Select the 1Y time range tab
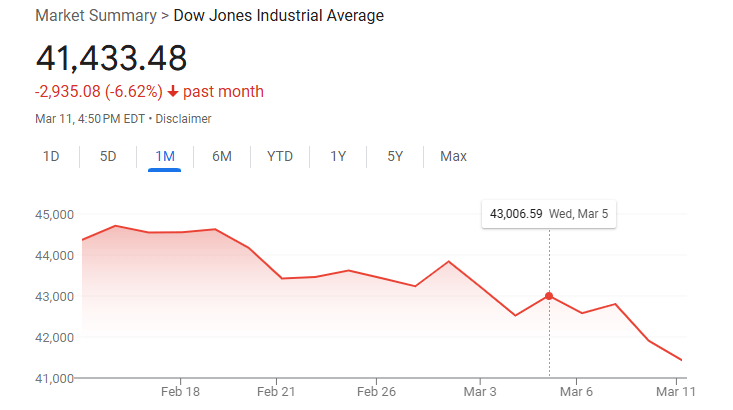Image resolution: width=733 pixels, height=410 pixels. point(338,156)
